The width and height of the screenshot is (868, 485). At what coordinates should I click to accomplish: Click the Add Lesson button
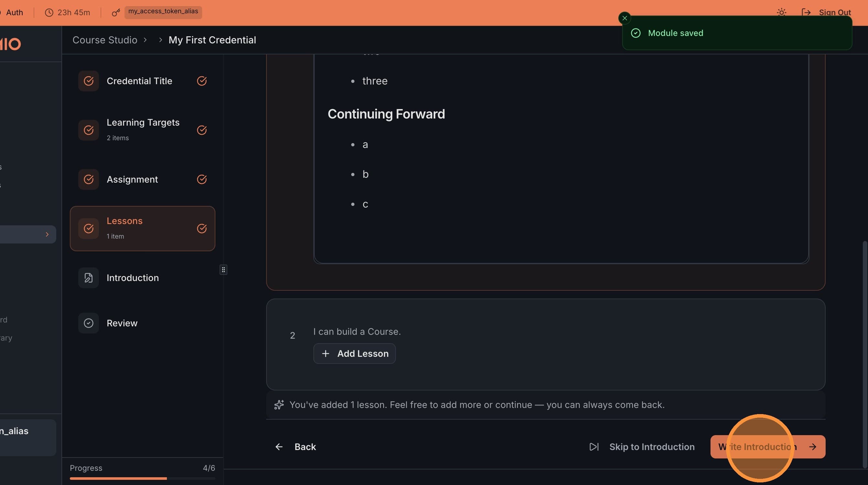(354, 353)
